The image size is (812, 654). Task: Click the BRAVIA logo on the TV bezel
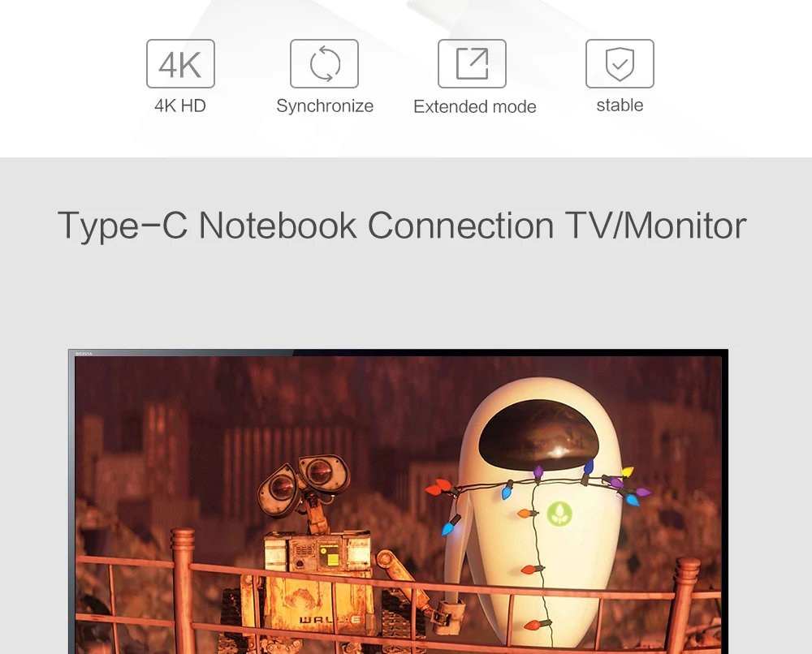[x=84, y=354]
